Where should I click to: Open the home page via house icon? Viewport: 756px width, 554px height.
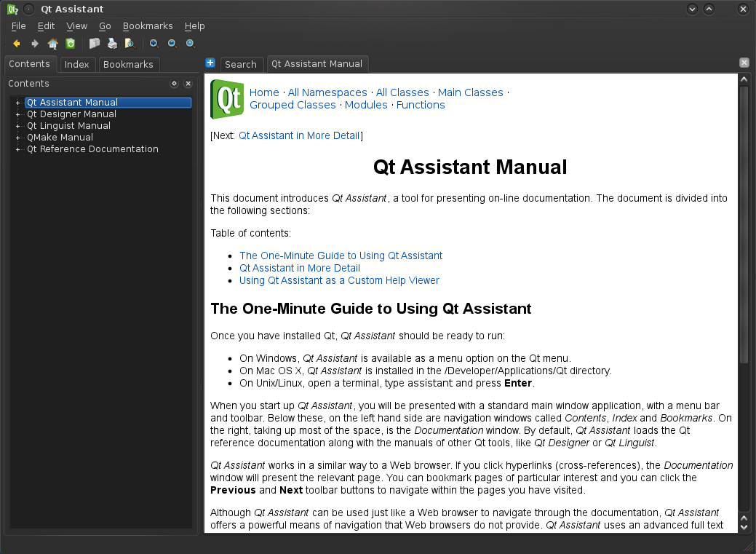click(x=52, y=44)
